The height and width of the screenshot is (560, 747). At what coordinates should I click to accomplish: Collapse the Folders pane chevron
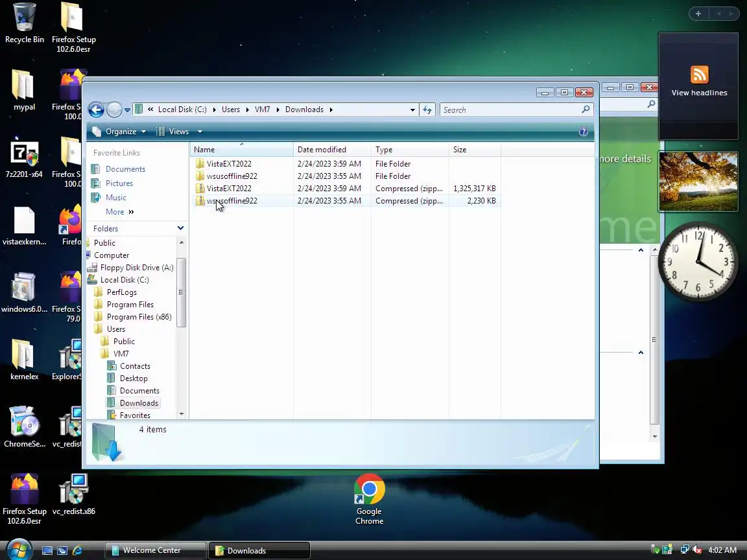(180, 228)
